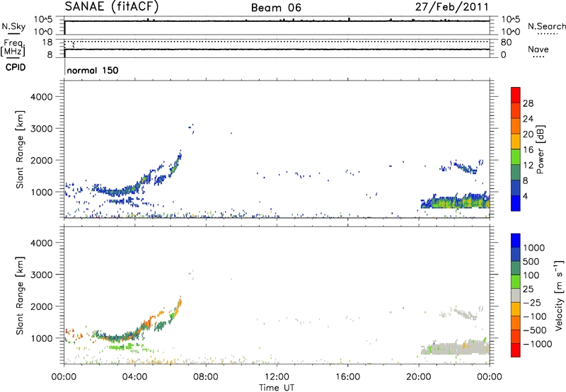Viewport: 566px width, 392px height.
Task: Click the 08:00 time axis tick label
Action: (205, 377)
